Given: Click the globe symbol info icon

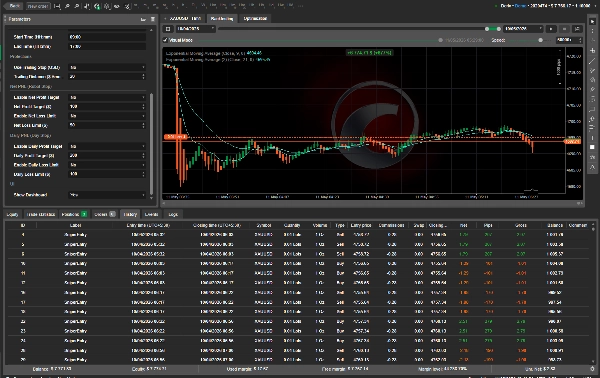Looking at the screenshot, I should pyautogui.click(x=97, y=6).
